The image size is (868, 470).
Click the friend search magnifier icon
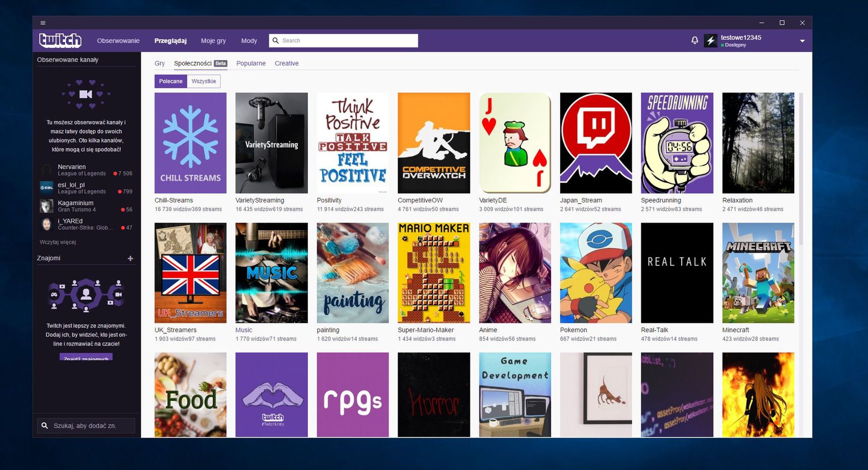[44, 426]
